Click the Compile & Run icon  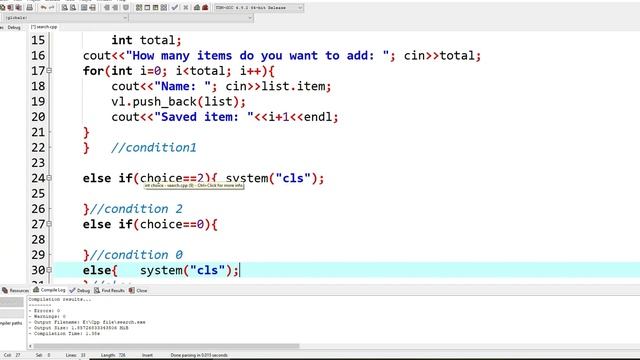[x=156, y=8]
